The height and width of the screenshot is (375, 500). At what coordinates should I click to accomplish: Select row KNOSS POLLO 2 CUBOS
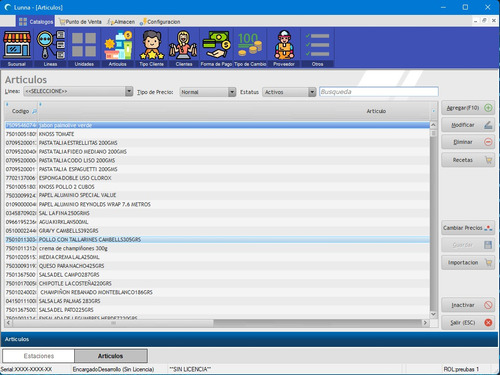tap(217, 187)
